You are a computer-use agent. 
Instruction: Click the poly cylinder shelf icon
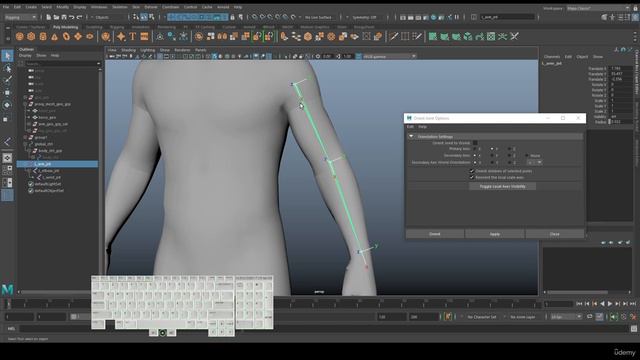click(x=43, y=37)
